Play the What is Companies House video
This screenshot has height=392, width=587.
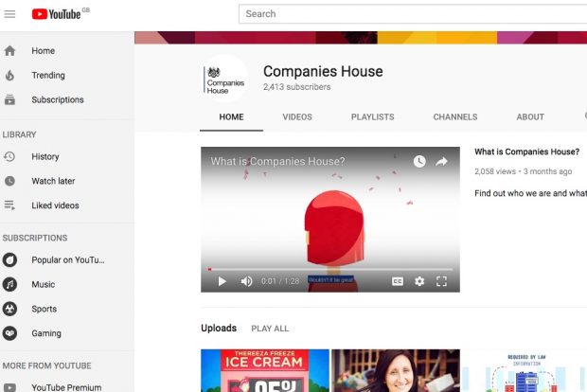222,281
